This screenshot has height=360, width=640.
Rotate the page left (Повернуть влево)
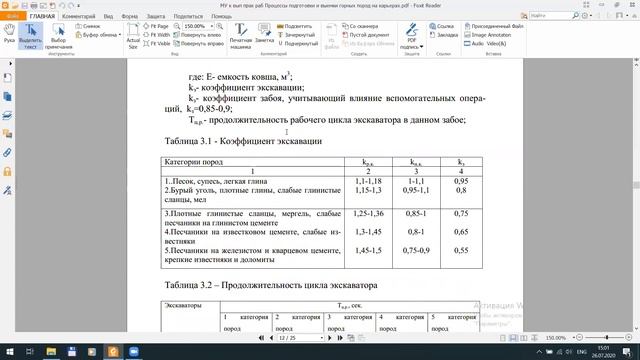(198, 35)
